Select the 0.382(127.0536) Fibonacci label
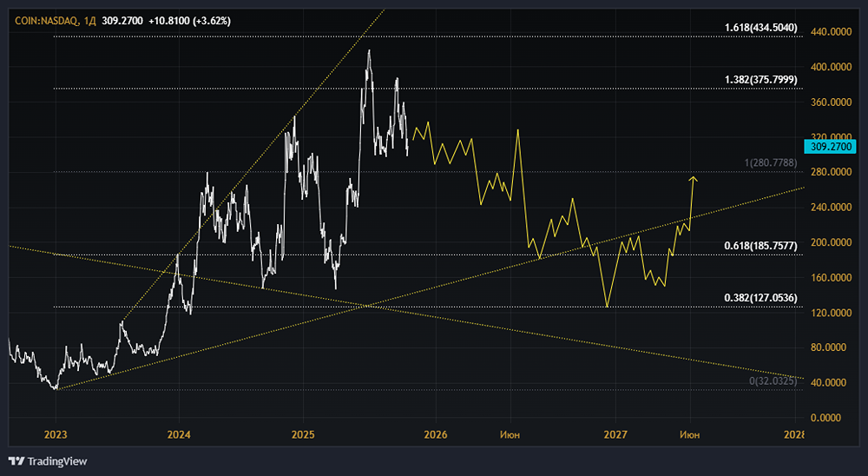 [x=761, y=298]
